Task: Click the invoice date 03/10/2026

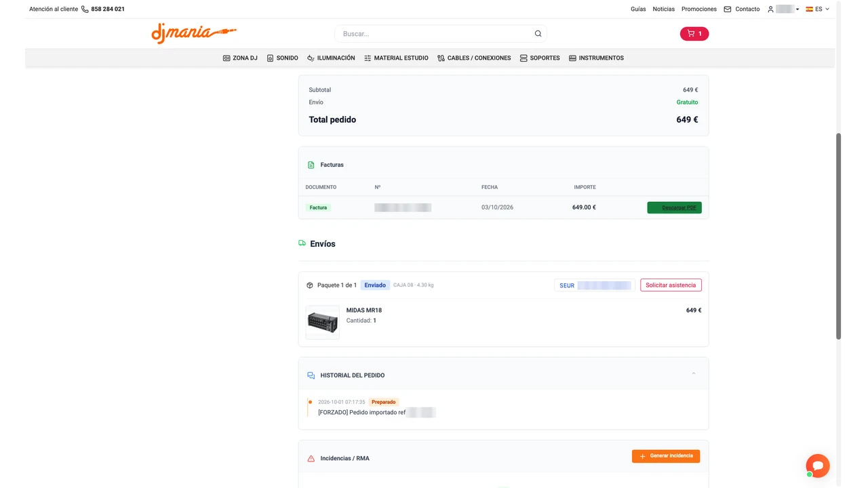Action: click(497, 207)
